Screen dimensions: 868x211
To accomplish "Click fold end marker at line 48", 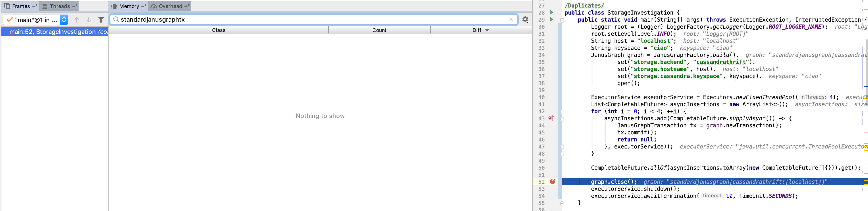I will coord(562,154).
